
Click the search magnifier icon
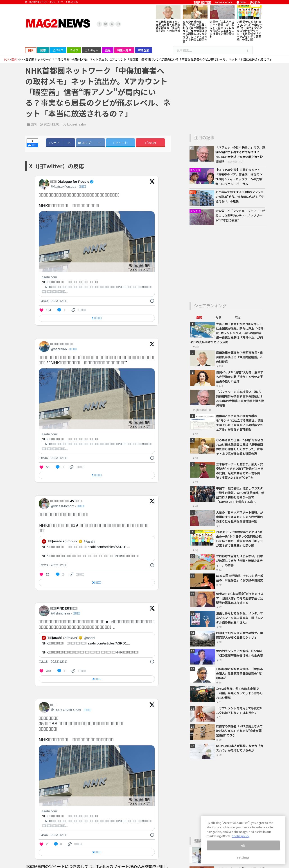248,50
